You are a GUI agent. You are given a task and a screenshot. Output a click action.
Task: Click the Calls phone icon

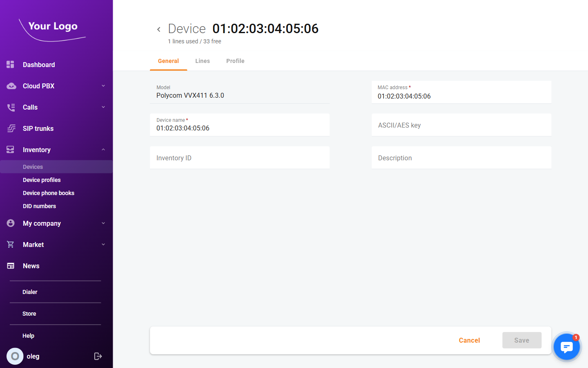(10, 107)
